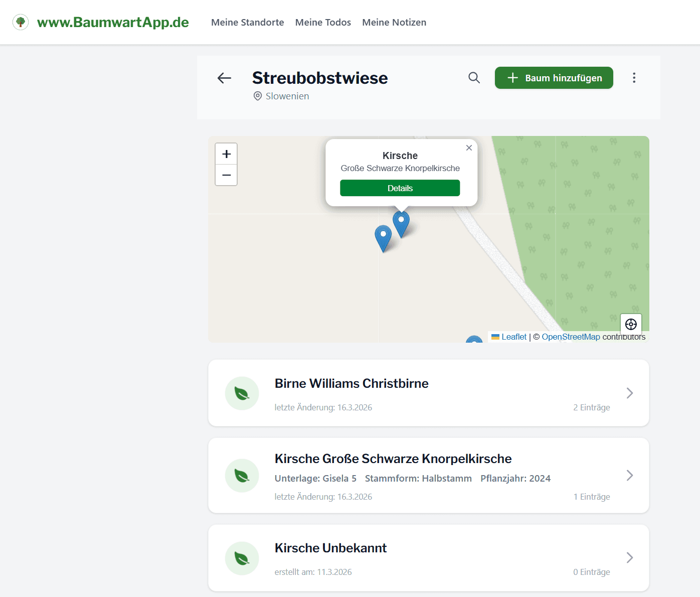Click the leaf icon of Birne Williams Christbirne
700x597 pixels.
click(242, 393)
